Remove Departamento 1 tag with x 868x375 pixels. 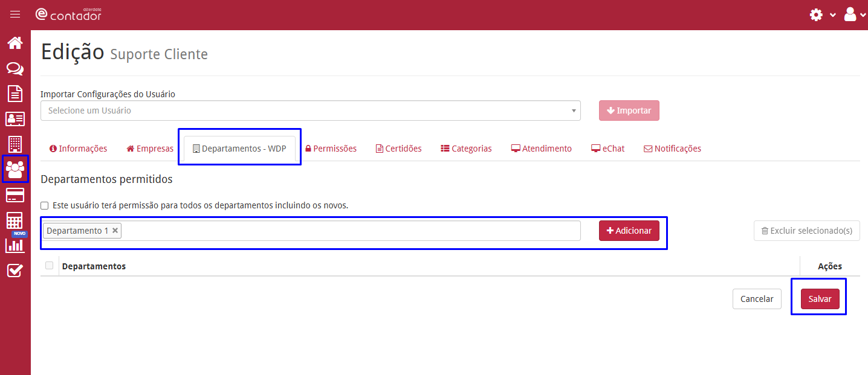(x=115, y=231)
